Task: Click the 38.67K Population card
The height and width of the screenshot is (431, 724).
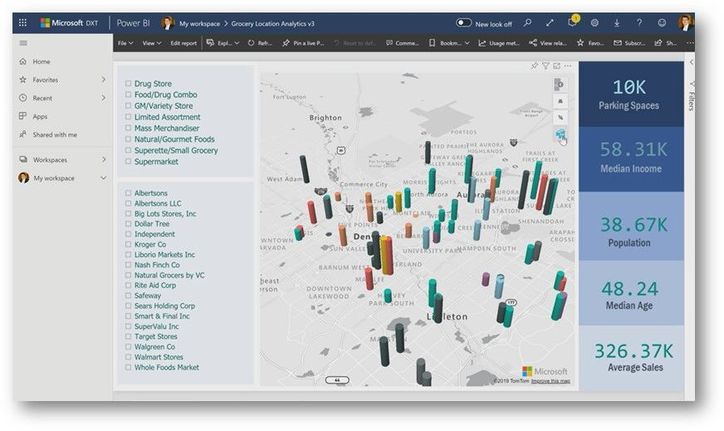Action: 631,226
